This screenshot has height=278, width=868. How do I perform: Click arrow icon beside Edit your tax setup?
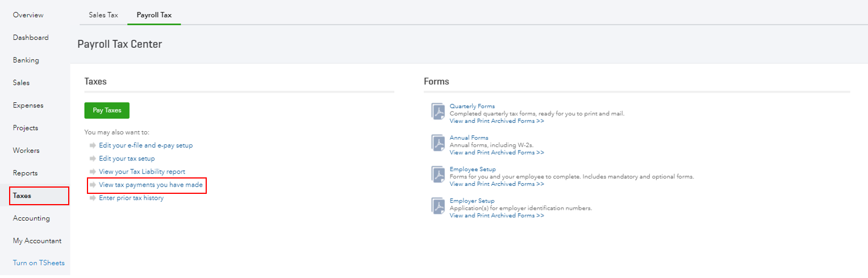coord(93,159)
